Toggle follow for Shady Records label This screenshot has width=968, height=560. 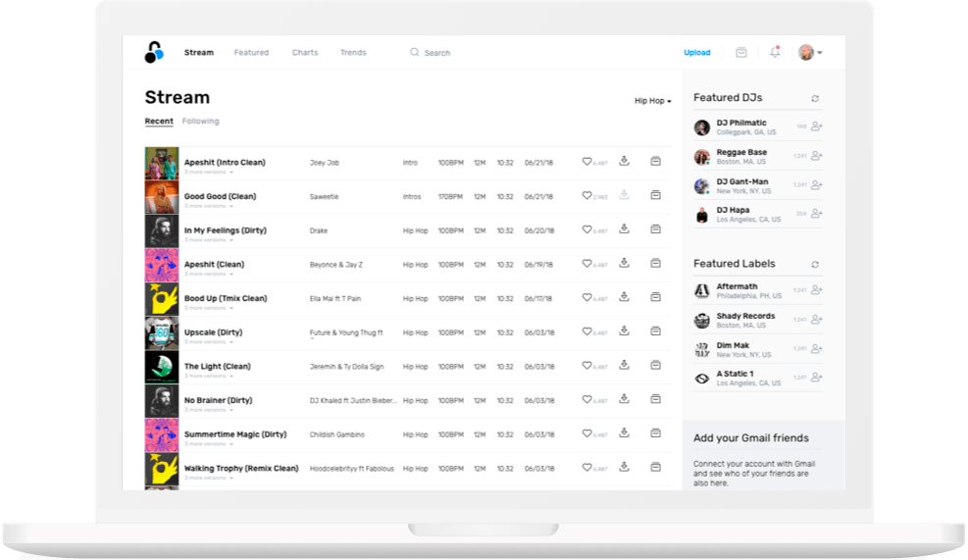pyautogui.click(x=816, y=320)
